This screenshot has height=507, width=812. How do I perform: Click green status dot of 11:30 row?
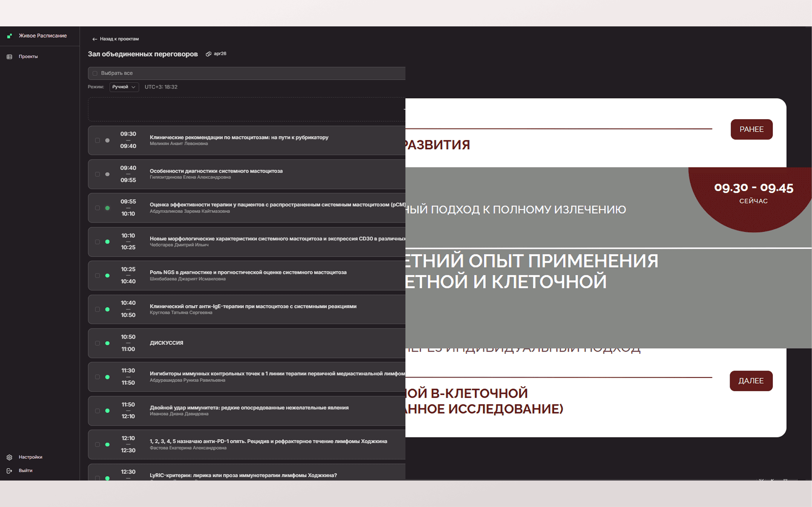point(107,377)
